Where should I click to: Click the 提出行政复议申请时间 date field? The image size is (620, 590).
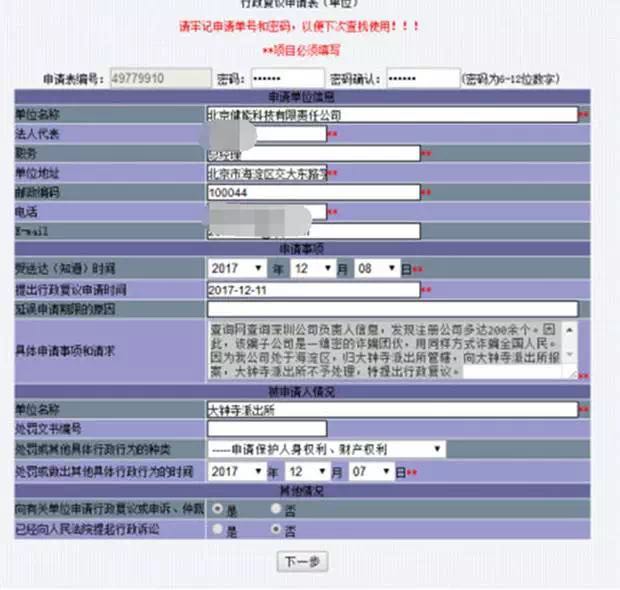312,289
